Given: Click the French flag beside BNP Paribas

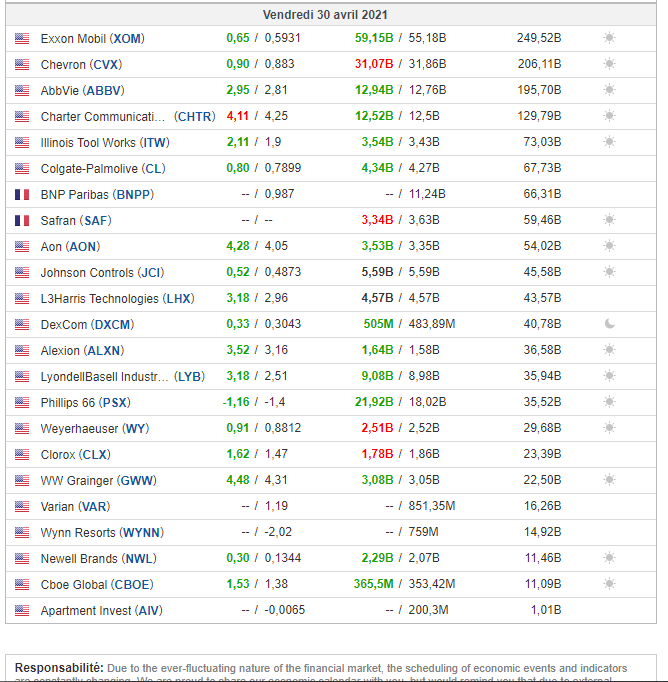Looking at the screenshot, I should point(22,194).
